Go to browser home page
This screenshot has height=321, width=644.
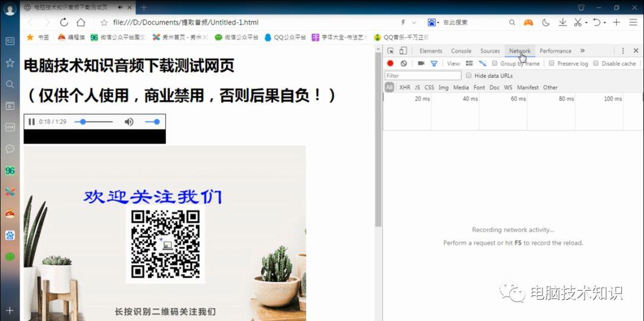pyautogui.click(x=81, y=23)
